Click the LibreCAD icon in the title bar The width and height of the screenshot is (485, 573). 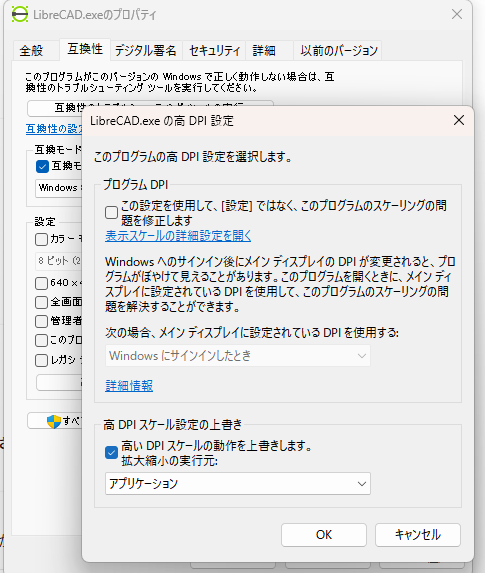point(19,14)
